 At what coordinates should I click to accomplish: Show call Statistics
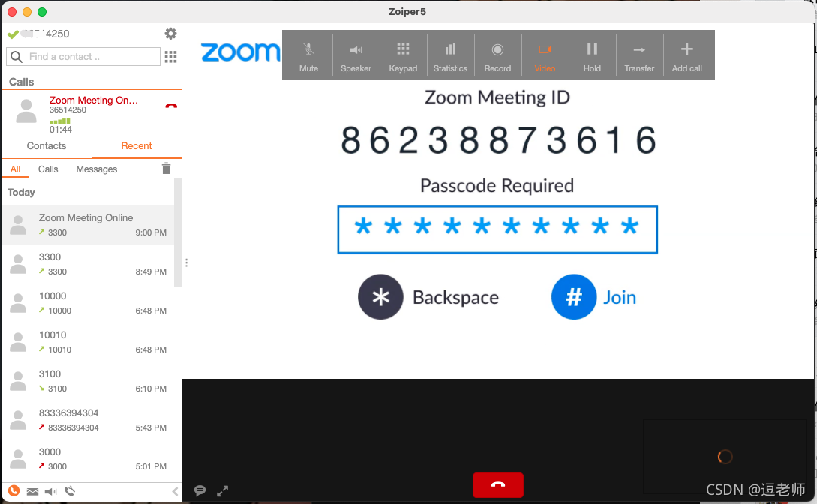(x=450, y=55)
